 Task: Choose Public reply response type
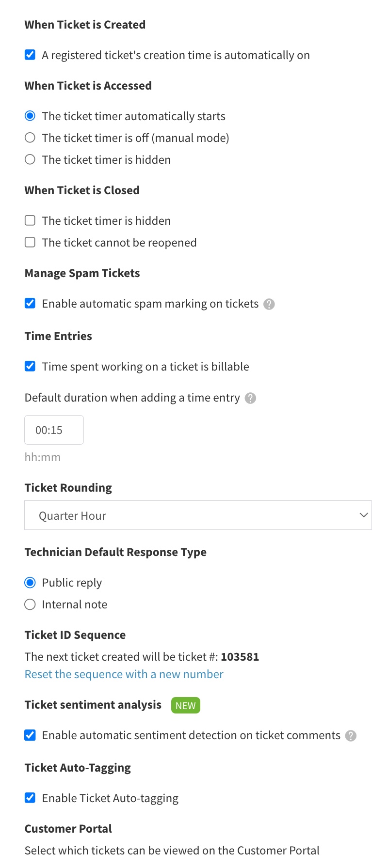(x=30, y=583)
